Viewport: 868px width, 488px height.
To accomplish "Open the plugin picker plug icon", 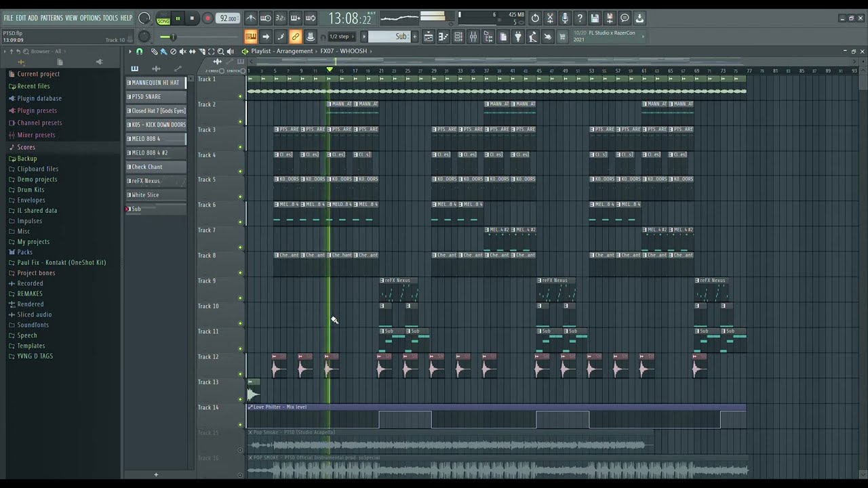I will (x=517, y=37).
